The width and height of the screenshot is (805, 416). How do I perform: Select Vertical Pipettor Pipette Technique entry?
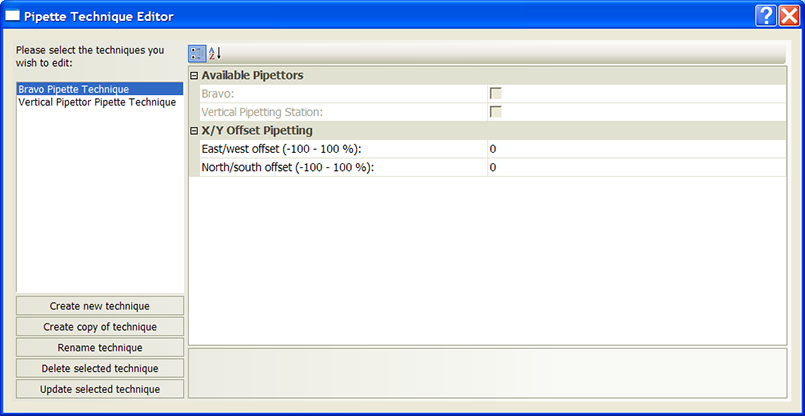point(97,102)
